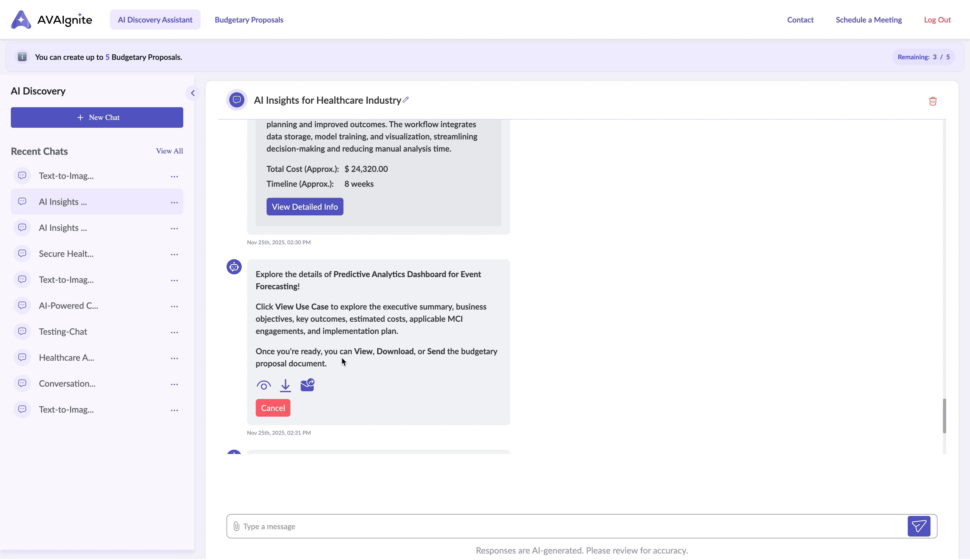Image resolution: width=970 pixels, height=560 pixels.
Task: Open the AI Discovery Assistant tab
Action: [x=155, y=20]
